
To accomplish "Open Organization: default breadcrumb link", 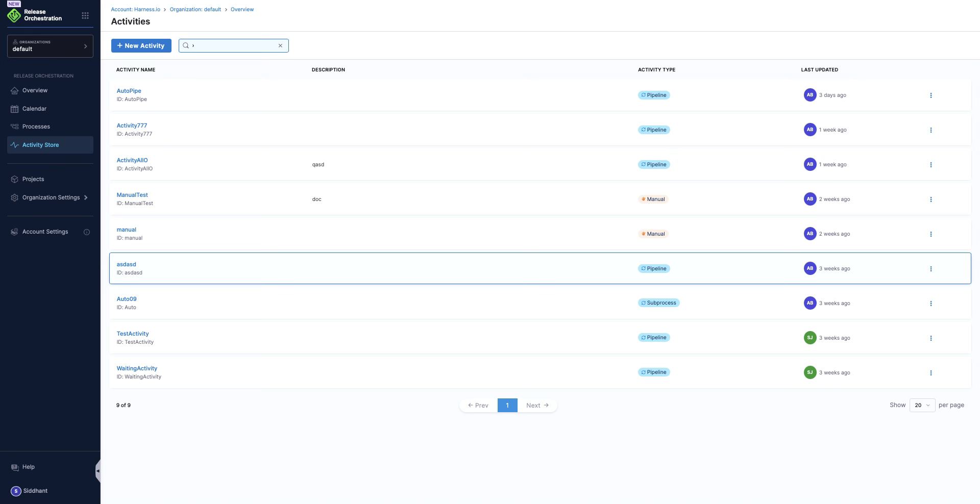I will (x=195, y=9).
